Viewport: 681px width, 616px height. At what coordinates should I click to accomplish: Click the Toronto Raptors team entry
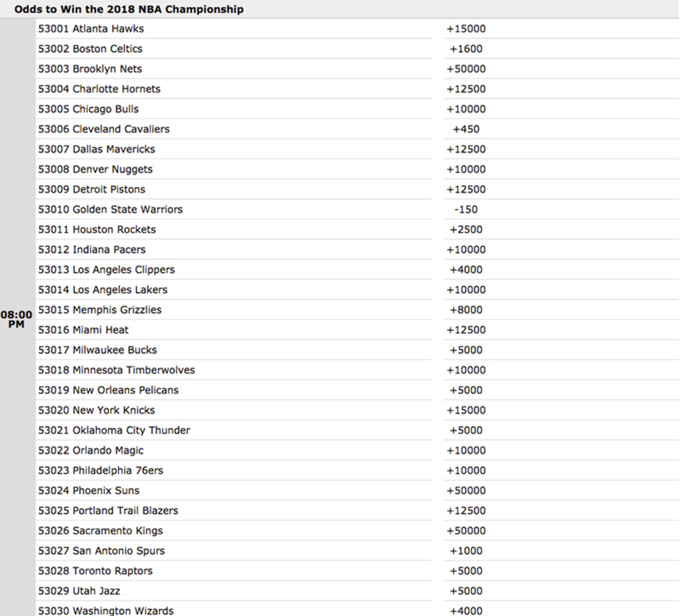coord(95,571)
